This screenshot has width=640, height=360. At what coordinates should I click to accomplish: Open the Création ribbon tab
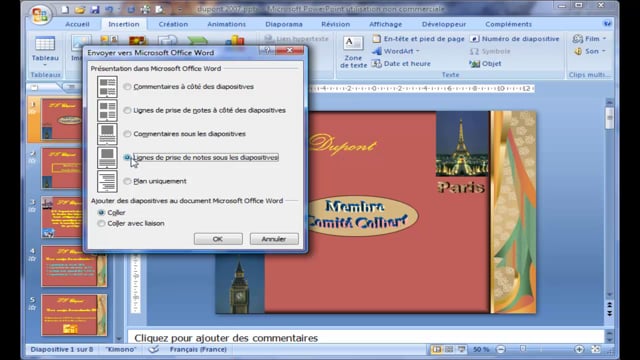173,24
